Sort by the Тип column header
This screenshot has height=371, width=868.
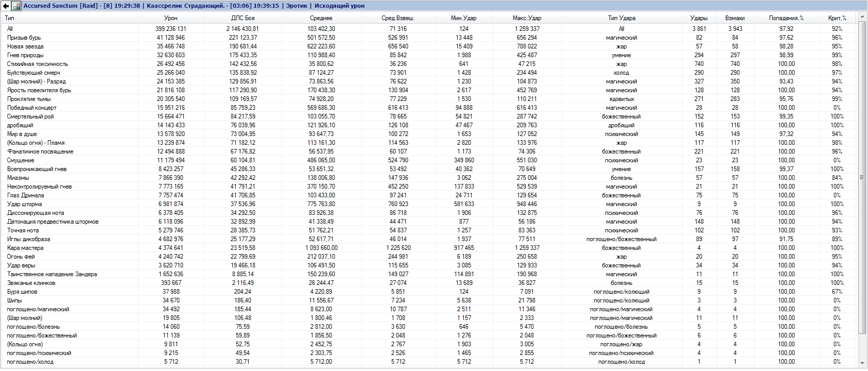coord(70,18)
